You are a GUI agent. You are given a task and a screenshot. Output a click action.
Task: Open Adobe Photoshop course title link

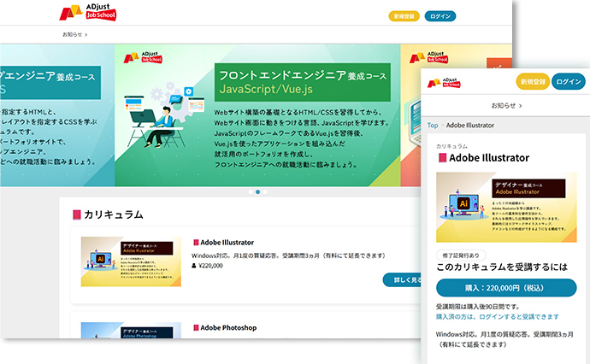tap(228, 328)
